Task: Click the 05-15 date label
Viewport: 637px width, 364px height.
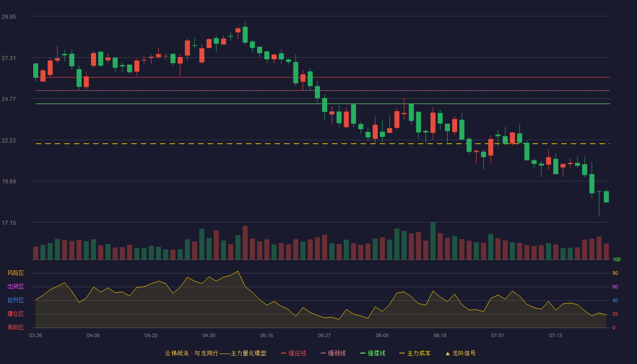Action: click(267, 335)
